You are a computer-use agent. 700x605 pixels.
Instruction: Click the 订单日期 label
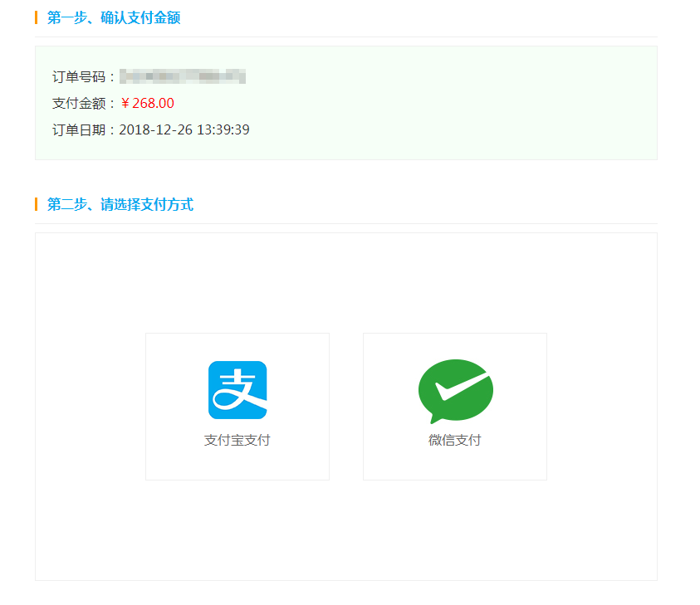tap(79, 129)
